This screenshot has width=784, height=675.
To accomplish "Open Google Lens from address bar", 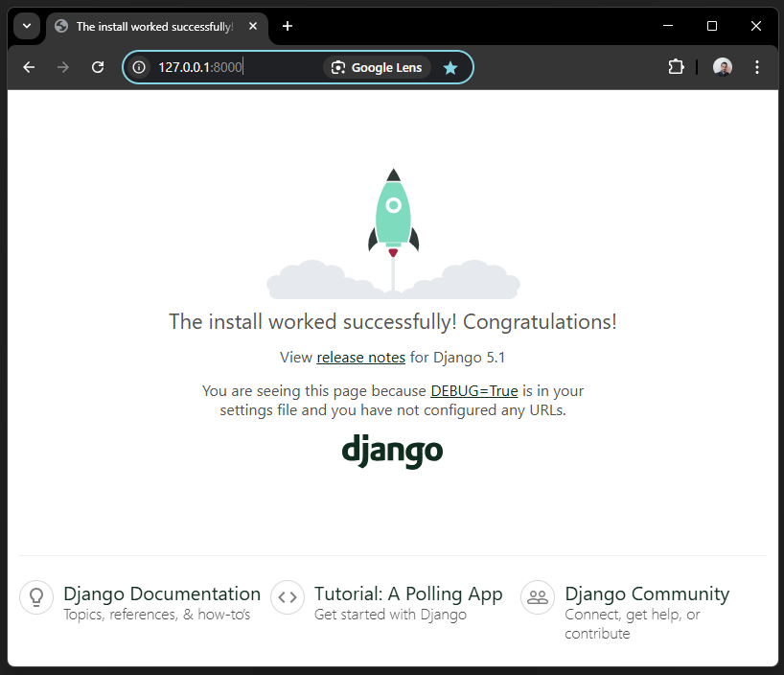I will 377,67.
